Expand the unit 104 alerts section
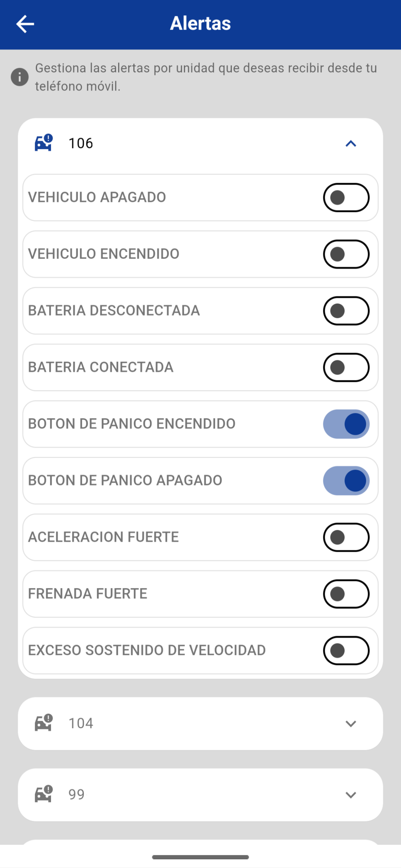This screenshot has width=401, height=868. pyautogui.click(x=351, y=723)
